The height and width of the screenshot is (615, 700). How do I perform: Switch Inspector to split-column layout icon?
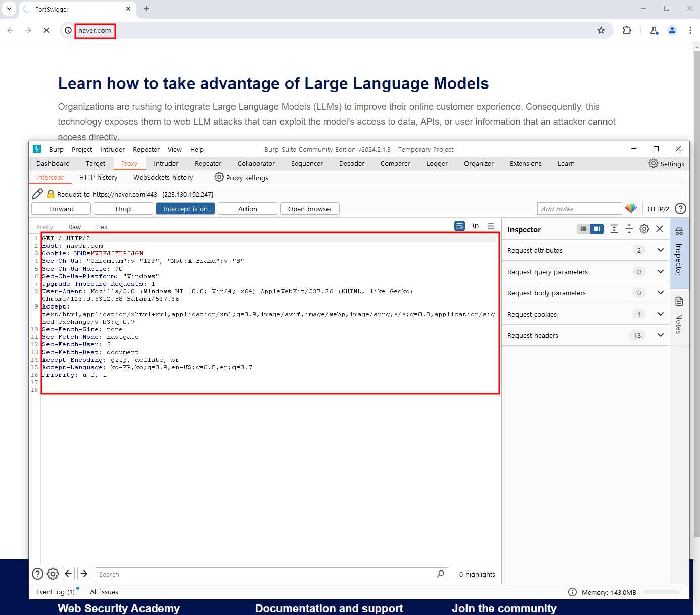click(597, 229)
